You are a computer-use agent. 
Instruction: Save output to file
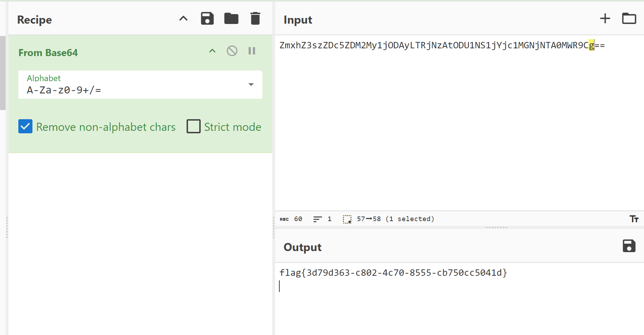(629, 246)
